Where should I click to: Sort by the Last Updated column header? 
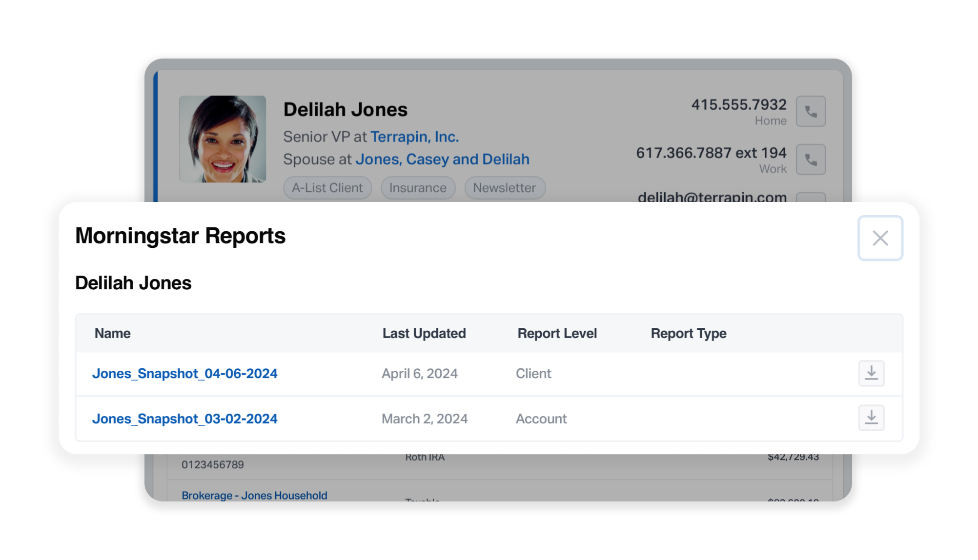pos(424,334)
